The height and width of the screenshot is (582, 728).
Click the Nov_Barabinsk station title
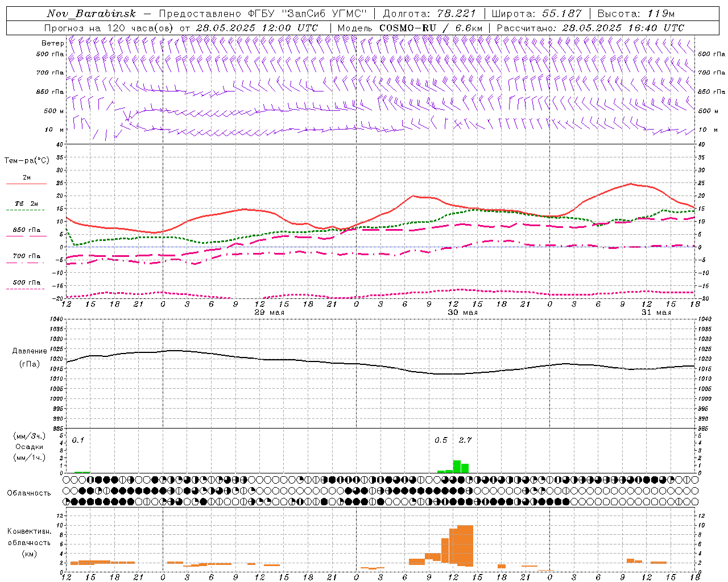point(92,14)
